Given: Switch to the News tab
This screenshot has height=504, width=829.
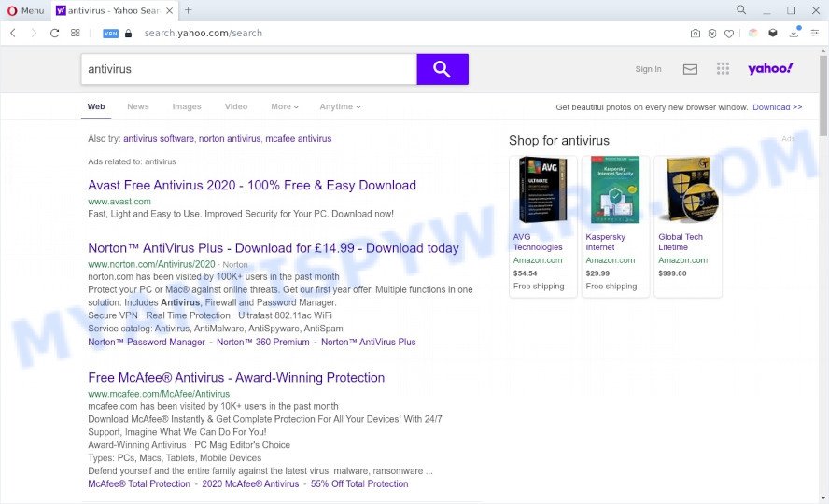Looking at the screenshot, I should pyautogui.click(x=138, y=106).
